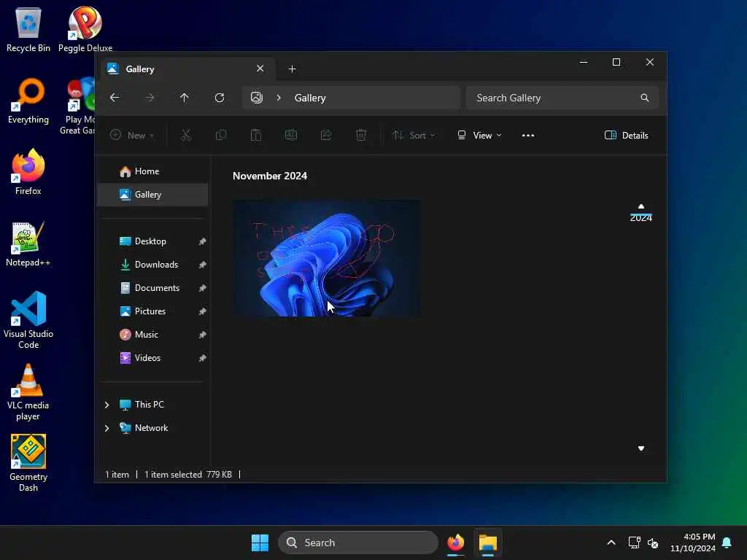This screenshot has width=747, height=560.
Task: Click the pin icon next to Documents
Action: tap(203, 288)
